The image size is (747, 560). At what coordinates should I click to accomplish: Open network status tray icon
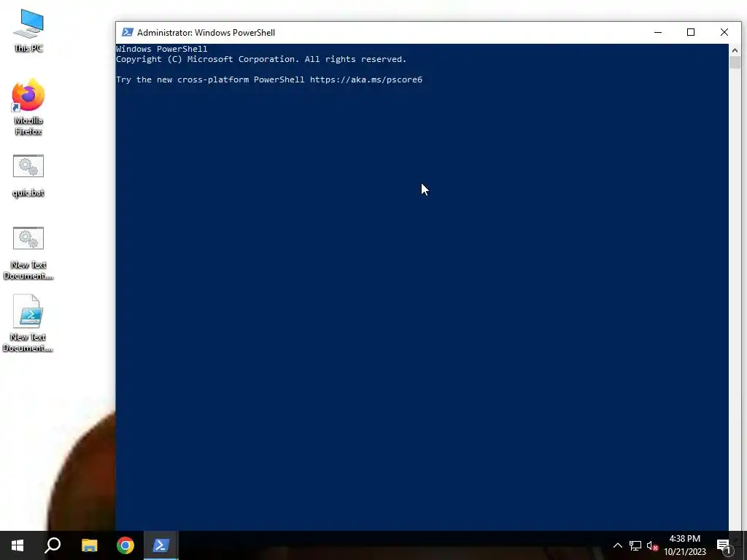pyautogui.click(x=635, y=545)
